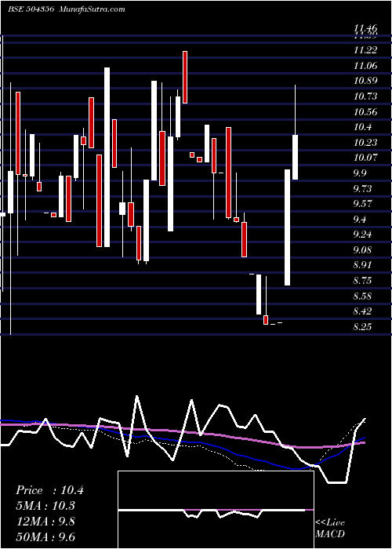Click the 11.46 price axis label
This screenshot has height=549, width=392.
365,28
